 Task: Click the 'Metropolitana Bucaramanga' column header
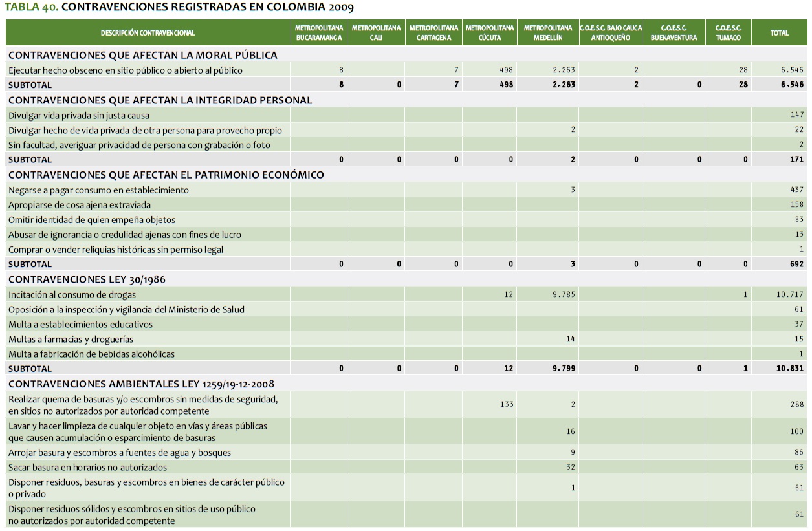tap(318, 33)
